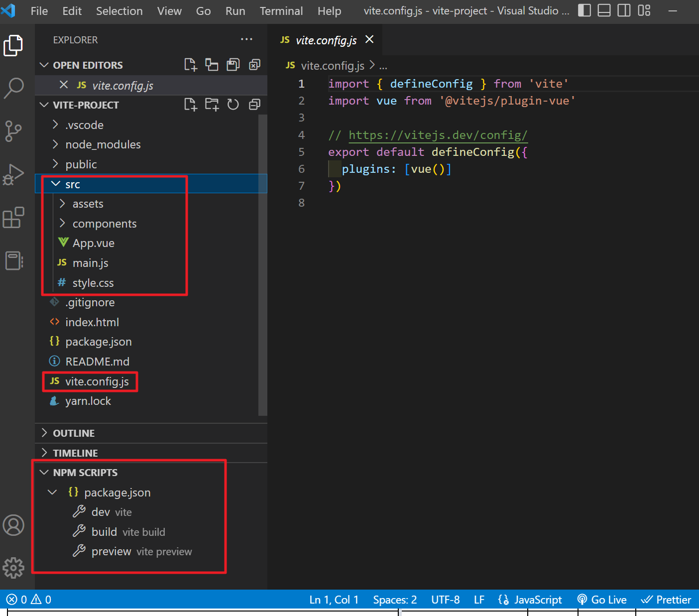Close vite.config.js in Open Editors list
Screen dimensions: 699x616
click(x=64, y=85)
